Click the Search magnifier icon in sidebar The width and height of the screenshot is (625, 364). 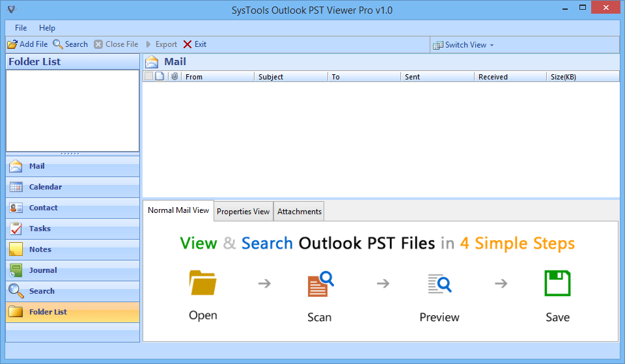point(16,290)
